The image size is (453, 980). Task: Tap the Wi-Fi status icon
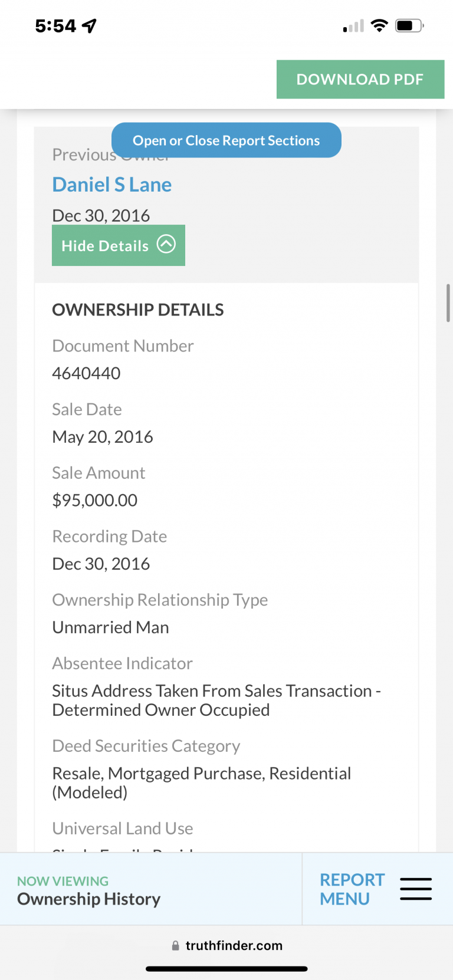[x=379, y=25]
